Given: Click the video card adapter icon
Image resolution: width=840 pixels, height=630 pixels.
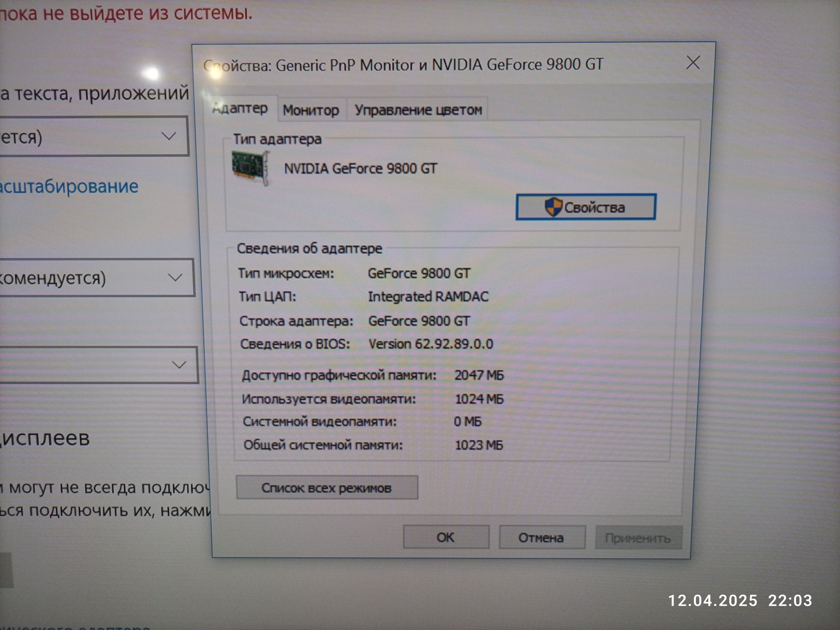Looking at the screenshot, I should tap(251, 168).
